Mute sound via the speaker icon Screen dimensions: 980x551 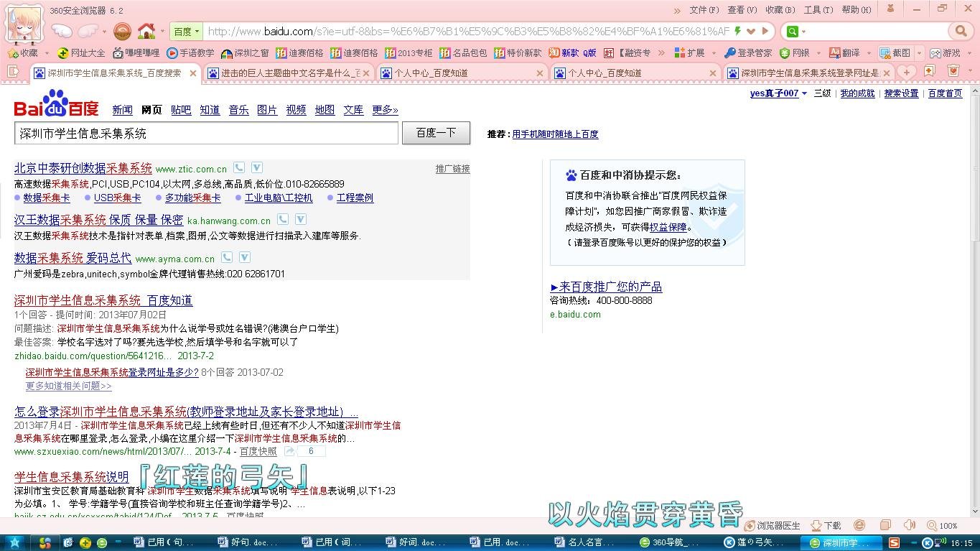910,525
